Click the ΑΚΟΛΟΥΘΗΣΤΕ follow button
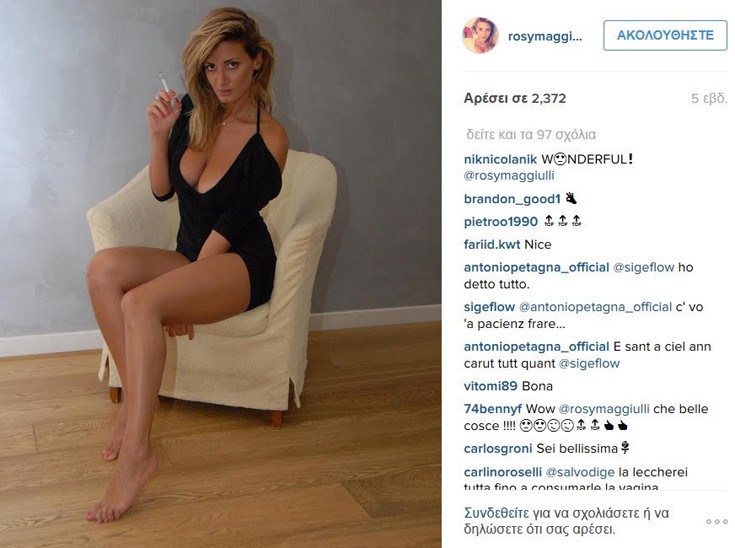735x548 pixels. (665, 35)
